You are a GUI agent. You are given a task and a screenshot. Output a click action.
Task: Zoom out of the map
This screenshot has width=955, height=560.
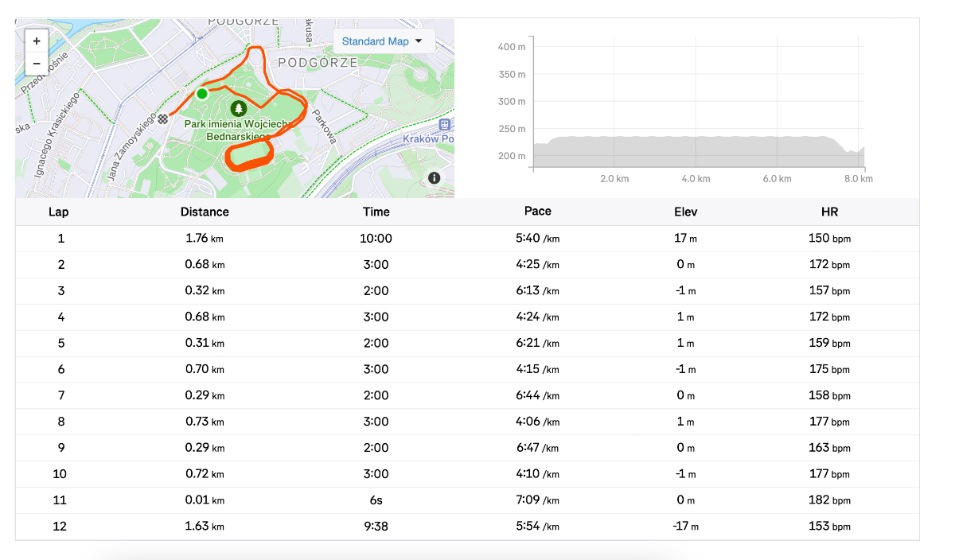point(37,64)
